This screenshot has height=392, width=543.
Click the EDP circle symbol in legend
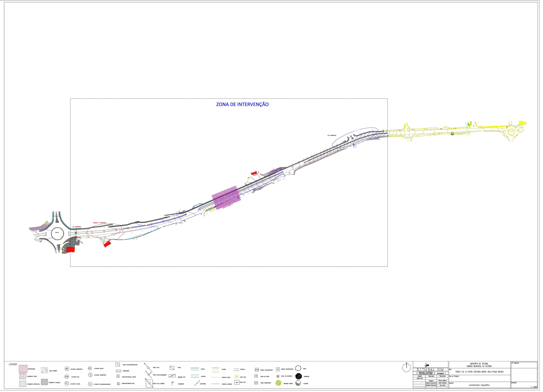tap(67, 377)
